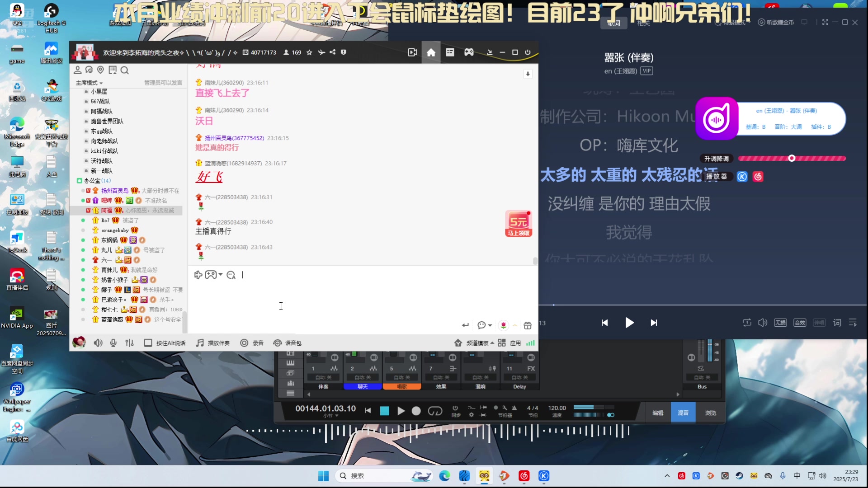
Task: Adjust the pink pitch slider handle
Action: click(792, 158)
